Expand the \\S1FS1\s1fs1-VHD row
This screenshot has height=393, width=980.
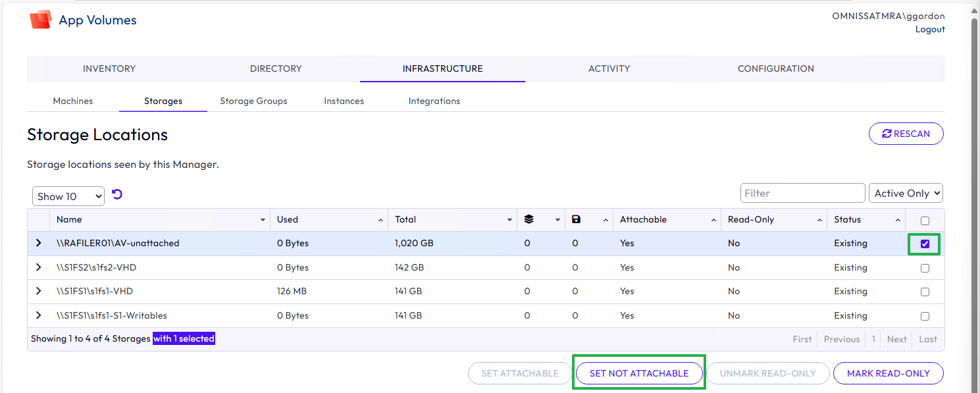click(x=39, y=291)
